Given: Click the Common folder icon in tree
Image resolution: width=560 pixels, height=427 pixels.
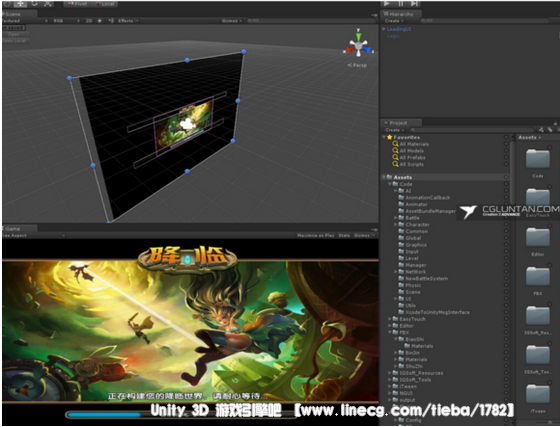Looking at the screenshot, I should (401, 231).
